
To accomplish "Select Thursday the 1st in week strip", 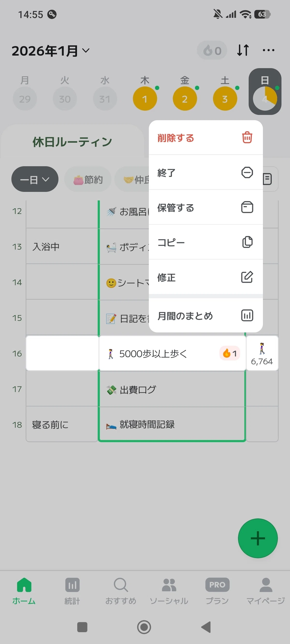I will 145,98.
